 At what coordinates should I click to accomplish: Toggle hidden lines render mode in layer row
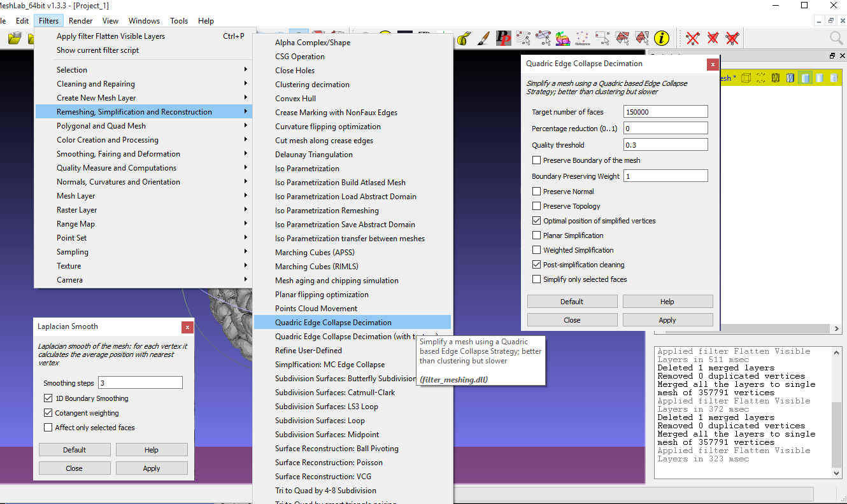(790, 78)
